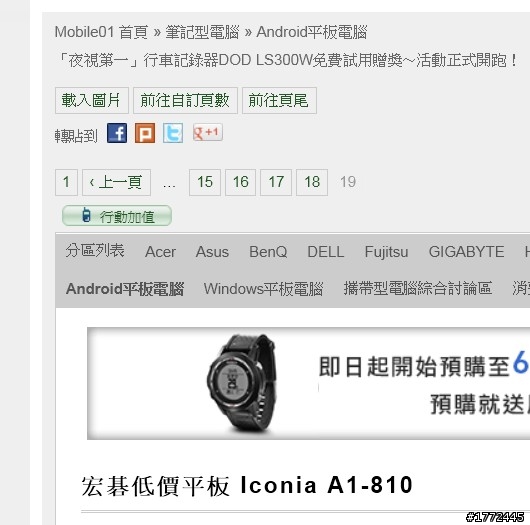Share the post to Twitter

(x=173, y=133)
